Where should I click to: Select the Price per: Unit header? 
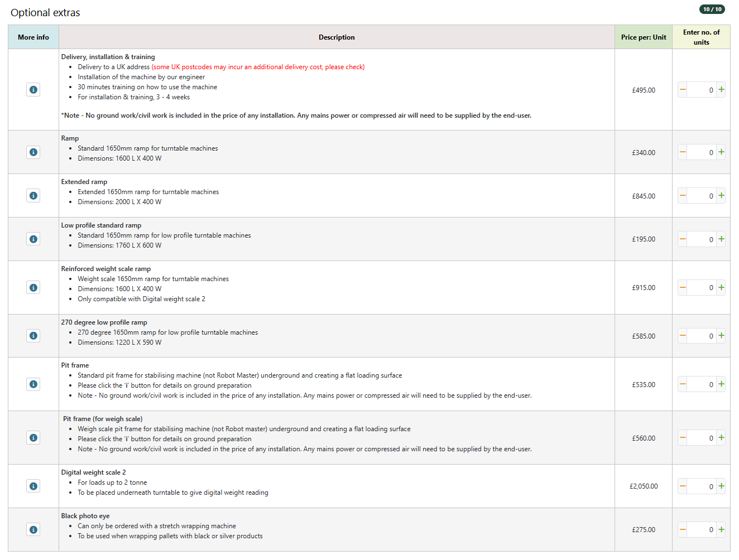[x=644, y=37]
